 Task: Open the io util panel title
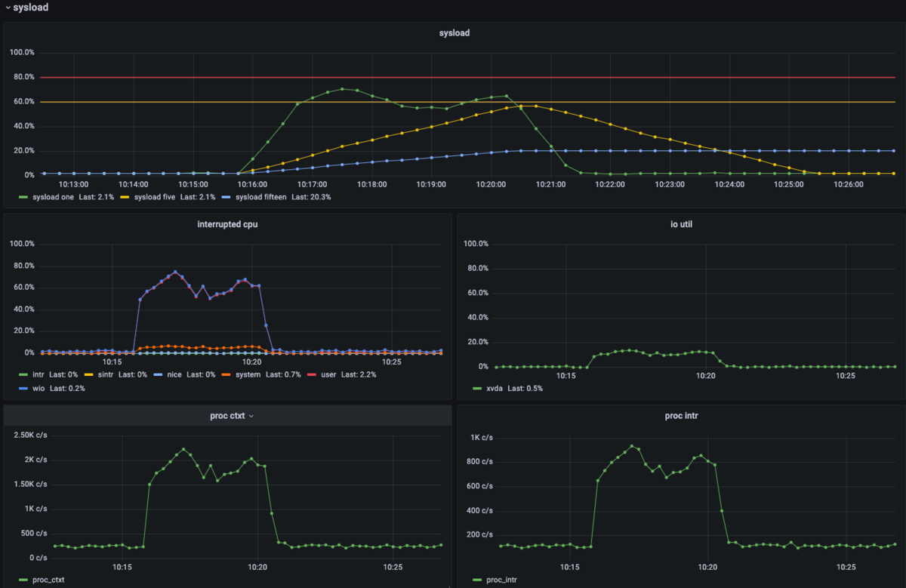680,224
